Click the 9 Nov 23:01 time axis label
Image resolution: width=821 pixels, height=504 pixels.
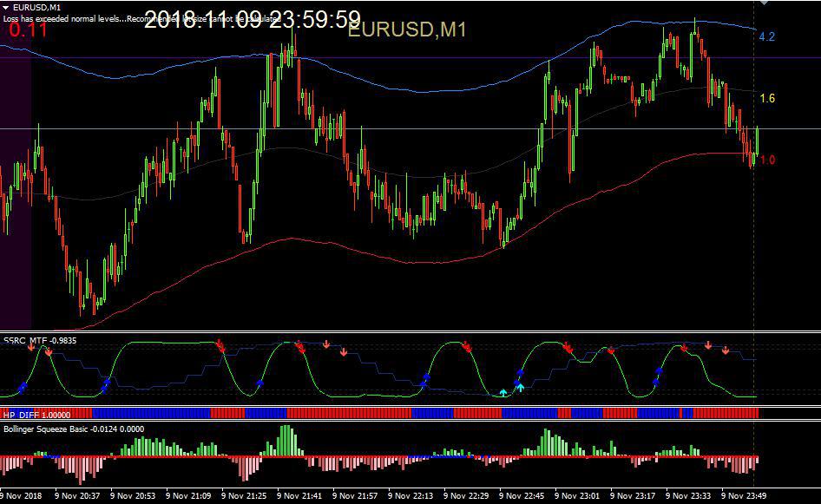(576, 495)
